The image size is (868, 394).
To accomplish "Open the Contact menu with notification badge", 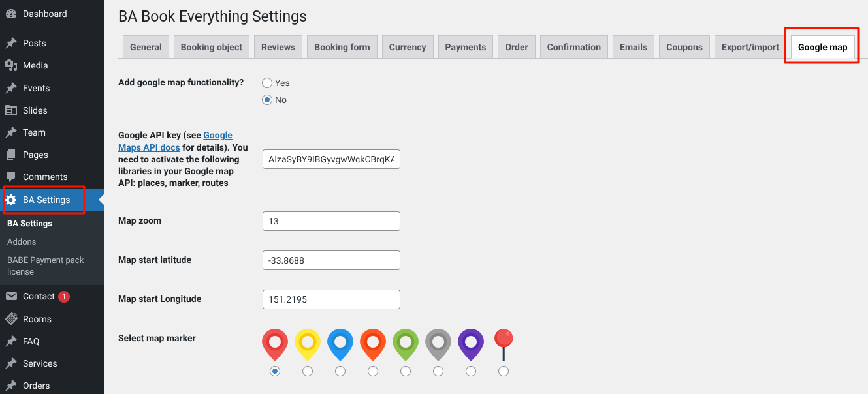I will point(39,296).
